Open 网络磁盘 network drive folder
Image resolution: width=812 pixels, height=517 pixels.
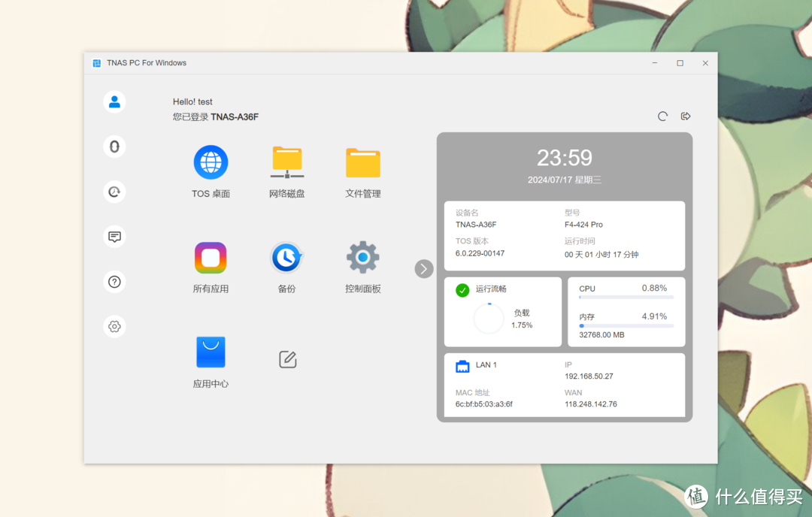coord(286,162)
